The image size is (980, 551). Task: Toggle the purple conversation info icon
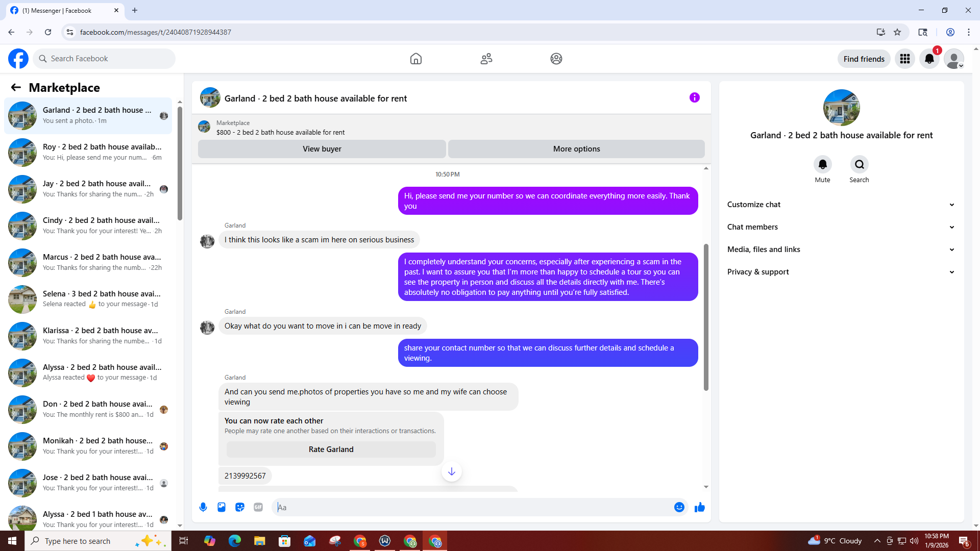tap(694, 97)
